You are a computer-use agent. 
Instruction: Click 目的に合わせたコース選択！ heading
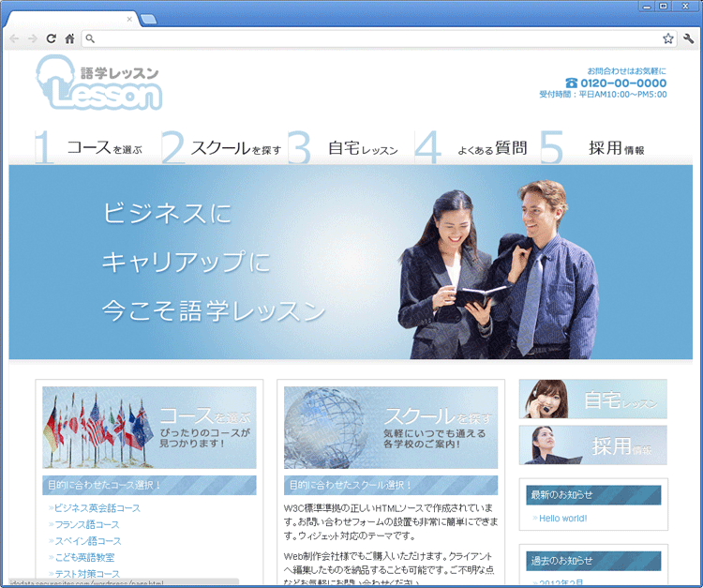coord(149,485)
